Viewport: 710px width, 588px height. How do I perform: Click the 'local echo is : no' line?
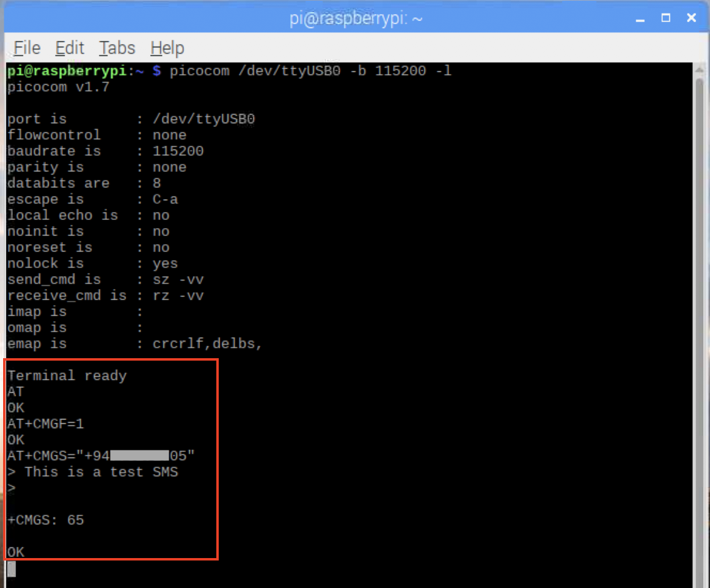click(89, 215)
